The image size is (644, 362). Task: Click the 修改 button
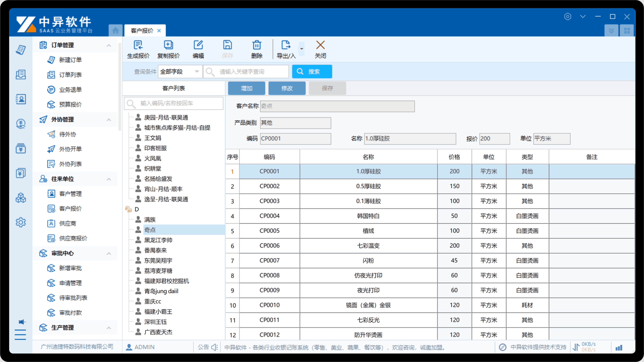[x=287, y=88]
